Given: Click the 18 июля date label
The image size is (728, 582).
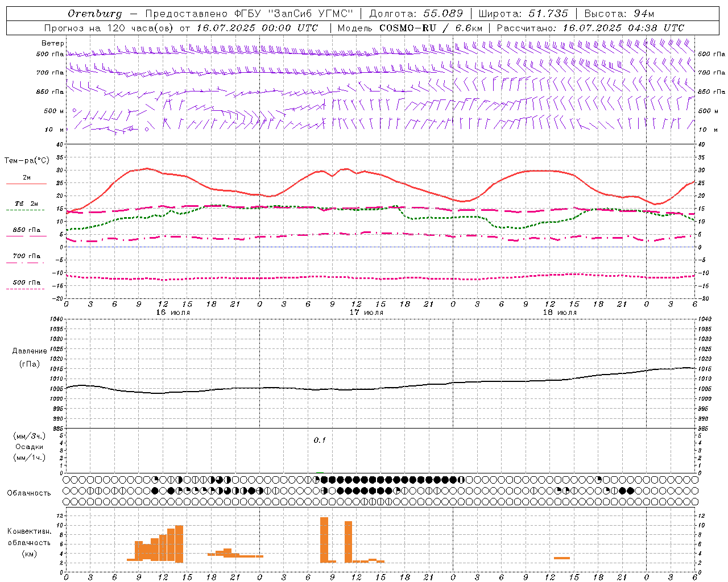Looking at the screenshot, I should tap(560, 313).
